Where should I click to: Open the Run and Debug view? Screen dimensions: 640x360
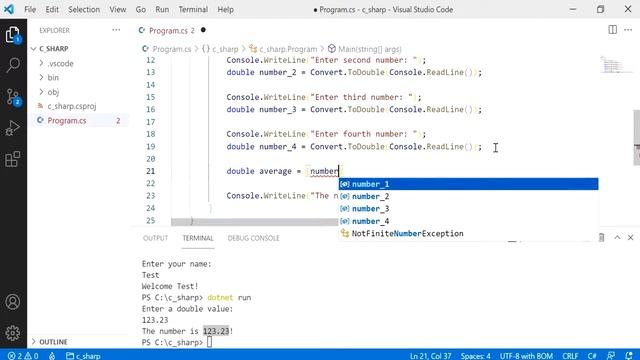tap(13, 128)
